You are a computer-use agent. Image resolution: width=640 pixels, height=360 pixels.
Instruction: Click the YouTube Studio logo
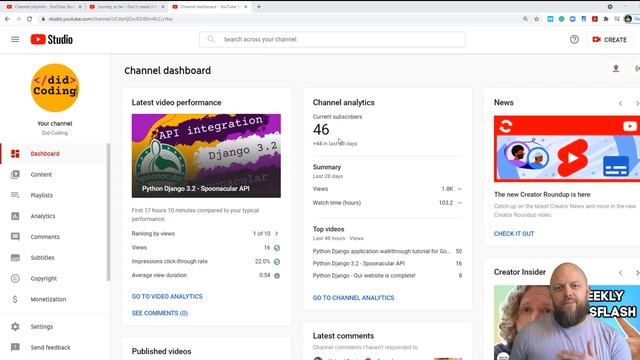[52, 39]
